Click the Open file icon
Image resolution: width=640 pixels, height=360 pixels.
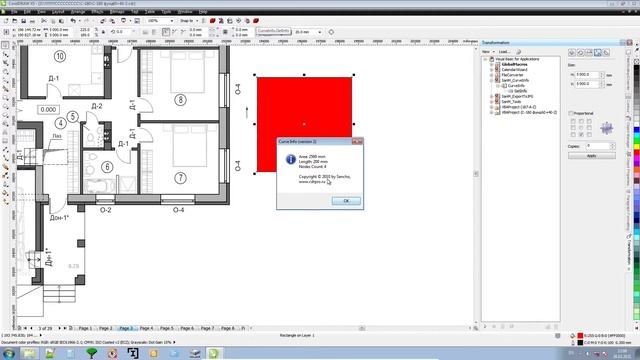tap(14, 21)
